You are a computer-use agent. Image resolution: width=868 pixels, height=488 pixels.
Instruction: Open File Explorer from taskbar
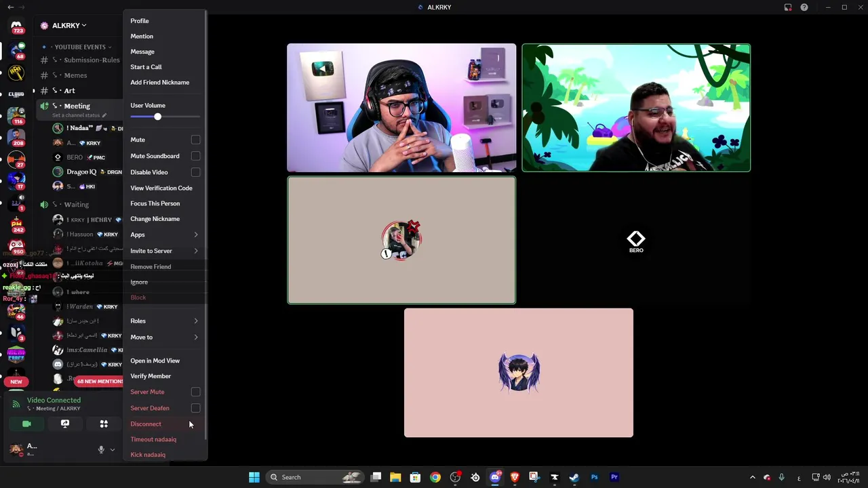pos(395,477)
